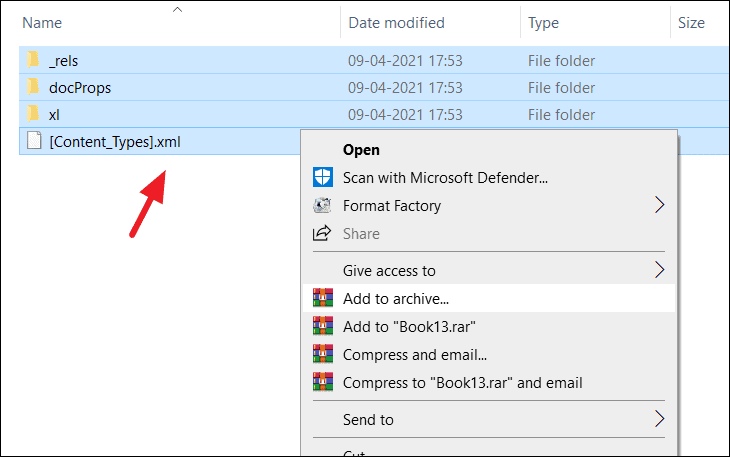
Task: Click WinRAR icon beside Add to "Book13.rar"
Action: coord(323,326)
